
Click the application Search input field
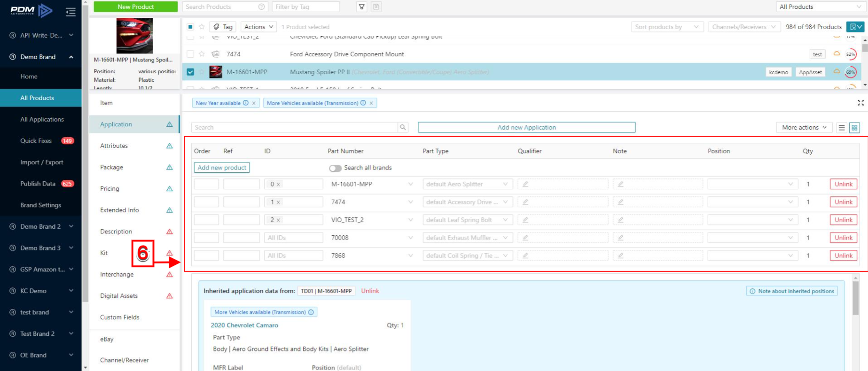click(x=294, y=127)
